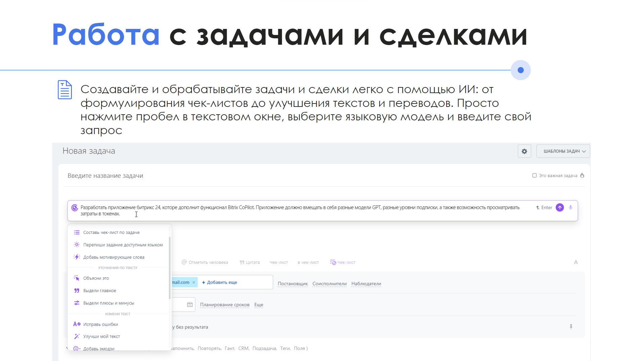Click the 'Наблюдатели' link
644x361 pixels.
tap(366, 284)
